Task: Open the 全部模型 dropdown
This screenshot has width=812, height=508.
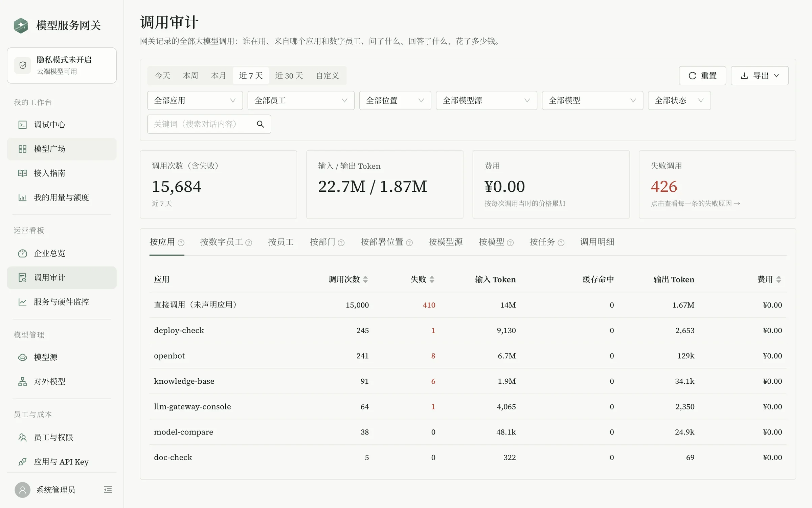Action: point(592,101)
